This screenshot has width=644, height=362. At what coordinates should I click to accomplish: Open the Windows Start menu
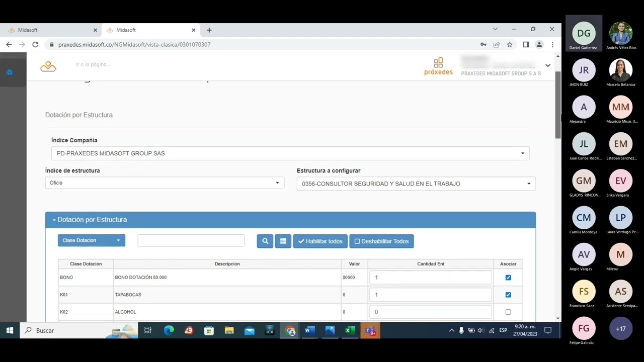coord(9,330)
